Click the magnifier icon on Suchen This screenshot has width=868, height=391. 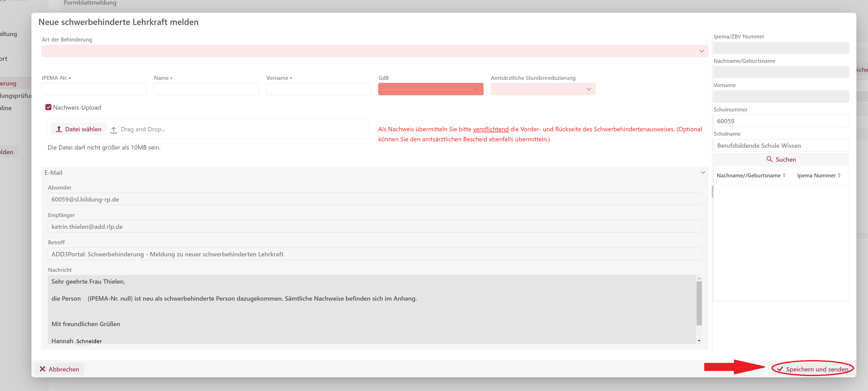(x=769, y=159)
